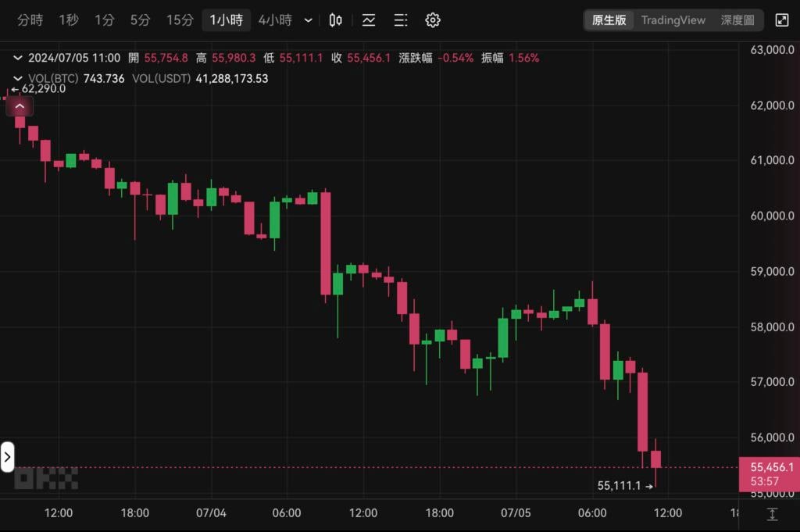
Task: Select the 1小時 interval
Action: (226, 20)
